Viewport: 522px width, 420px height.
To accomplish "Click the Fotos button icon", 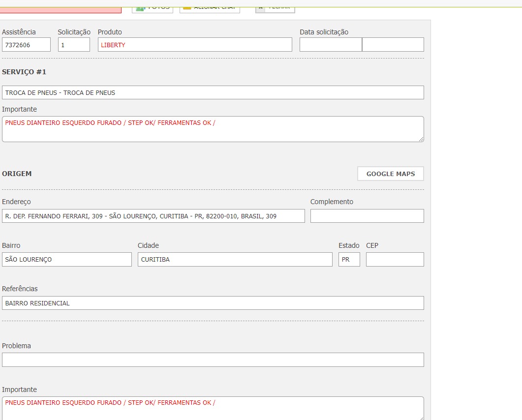I will tap(141, 8).
